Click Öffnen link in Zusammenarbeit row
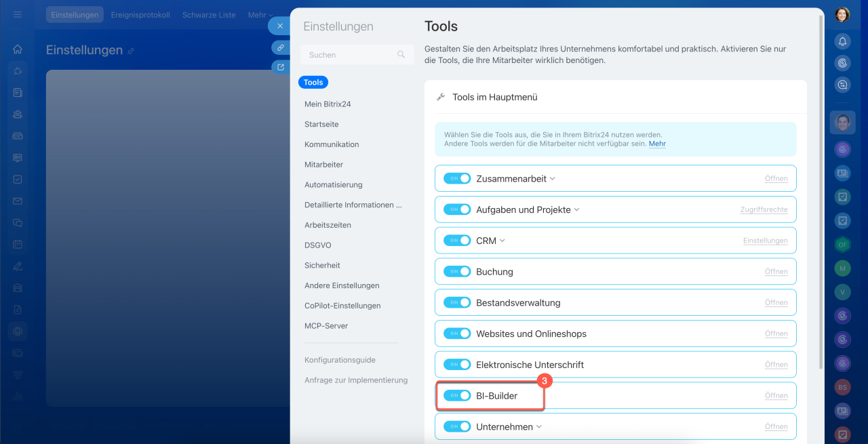Screen dimensions: 868x444 point(776,179)
